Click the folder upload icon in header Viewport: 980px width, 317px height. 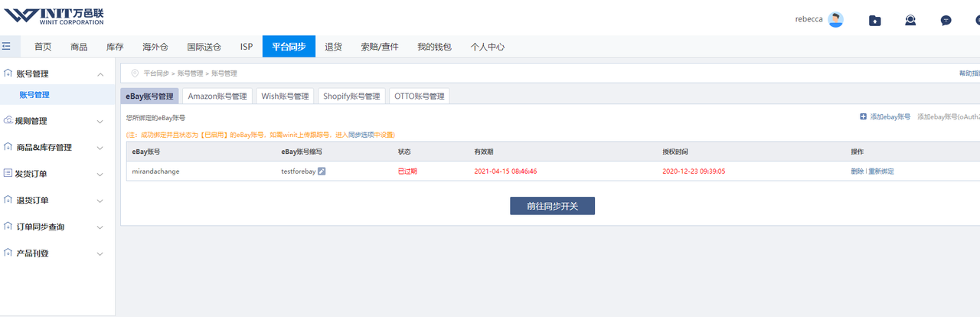coord(874,21)
